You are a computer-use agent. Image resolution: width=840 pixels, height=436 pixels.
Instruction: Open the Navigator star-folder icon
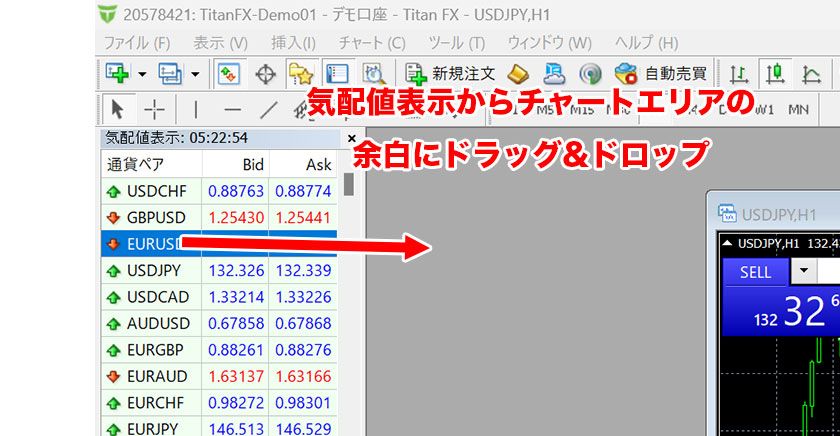[301, 73]
